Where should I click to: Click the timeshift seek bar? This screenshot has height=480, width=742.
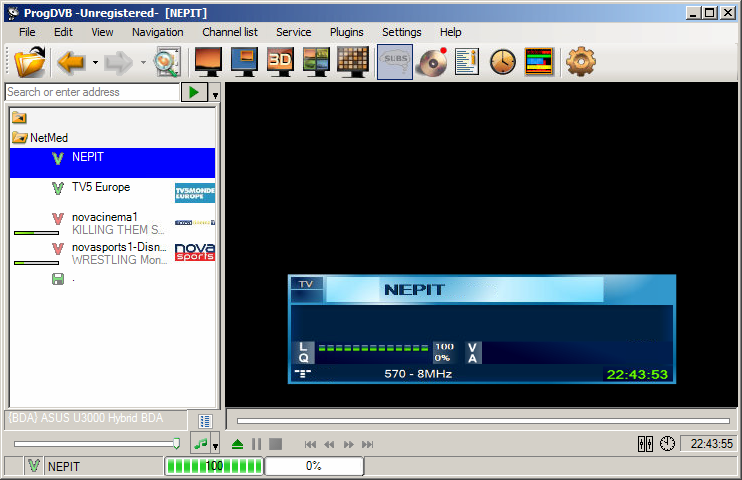(x=483, y=420)
